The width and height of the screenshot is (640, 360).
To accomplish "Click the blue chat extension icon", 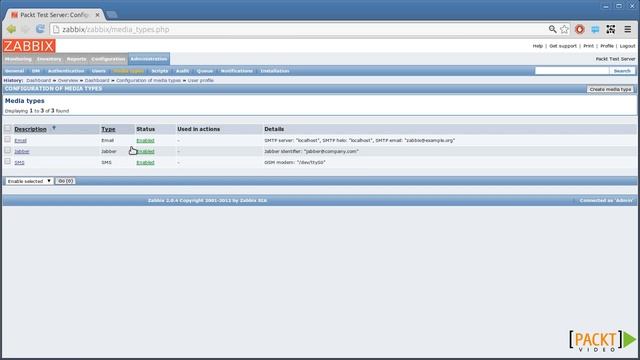I will pyautogui.click(x=595, y=29).
